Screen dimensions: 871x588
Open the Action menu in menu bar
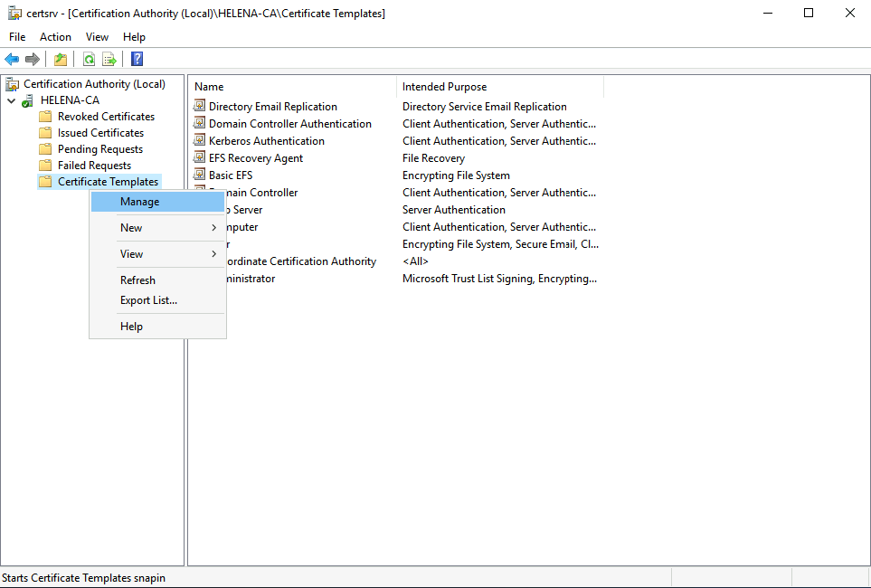[55, 37]
